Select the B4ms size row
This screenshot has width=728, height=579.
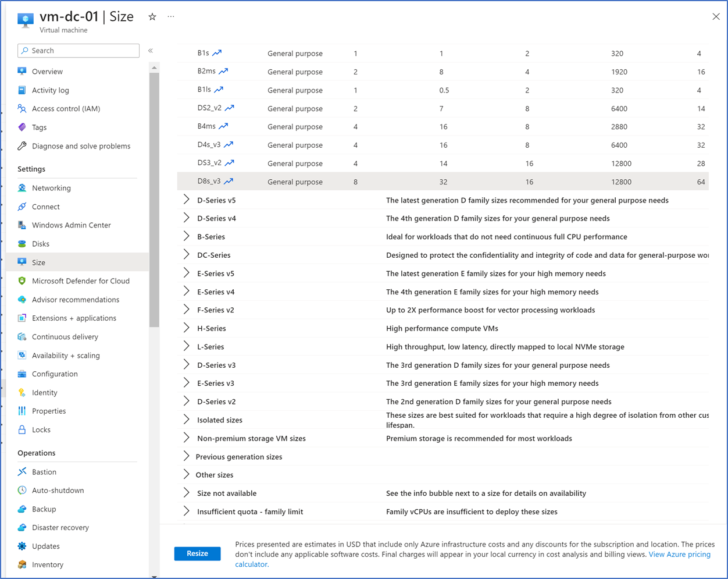(x=442, y=126)
